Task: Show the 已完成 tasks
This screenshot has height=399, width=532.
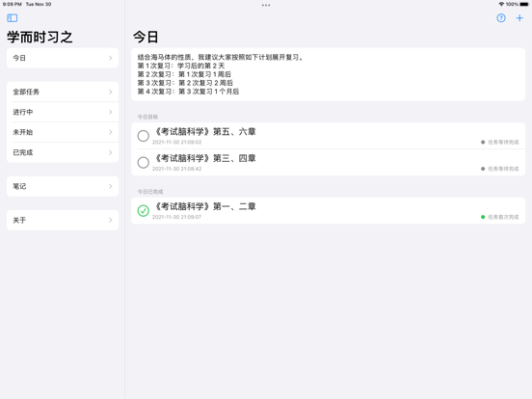Action: 63,152
